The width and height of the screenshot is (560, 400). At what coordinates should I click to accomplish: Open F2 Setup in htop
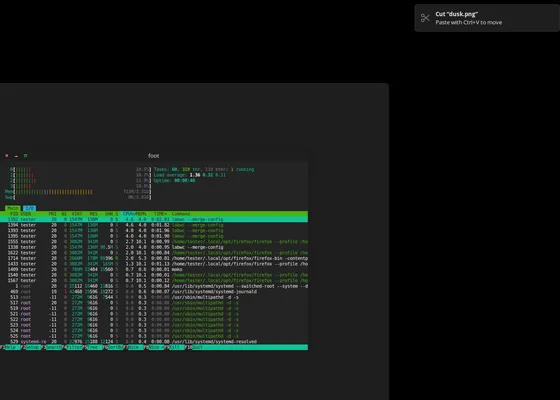coord(31,347)
